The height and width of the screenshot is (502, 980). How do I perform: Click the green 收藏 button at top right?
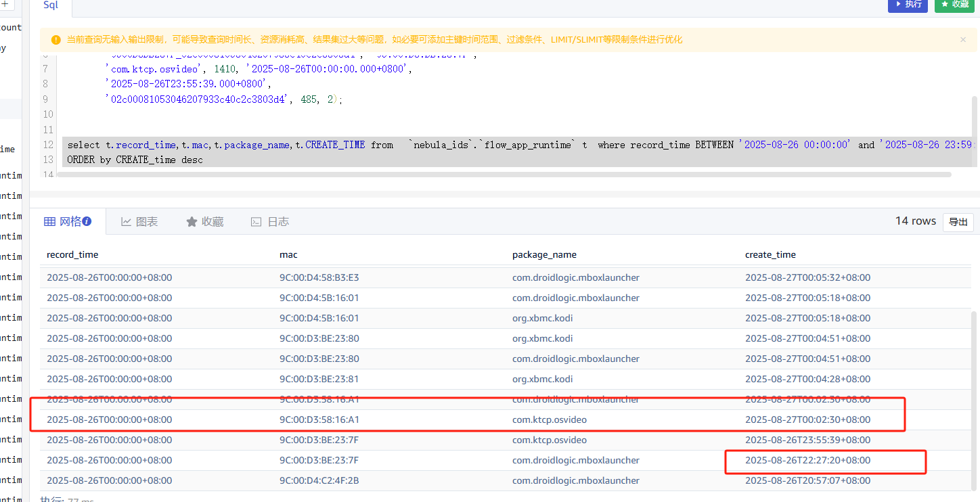coord(954,5)
